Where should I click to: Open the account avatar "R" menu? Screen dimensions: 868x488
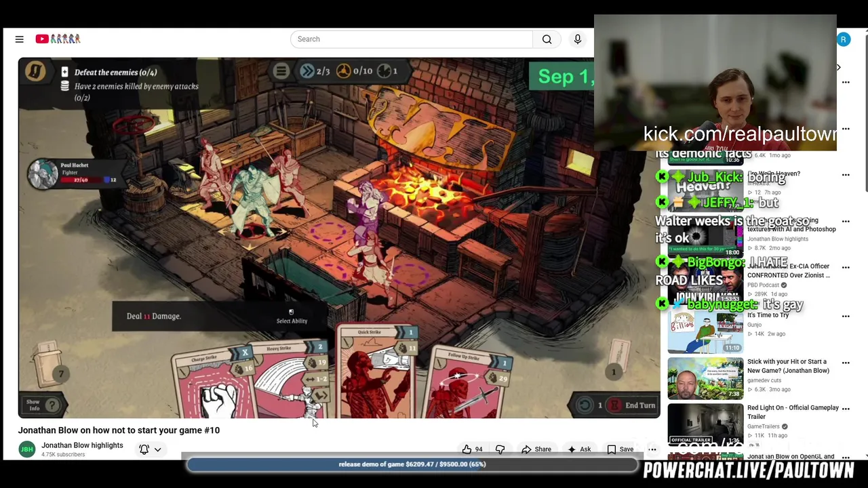844,39
